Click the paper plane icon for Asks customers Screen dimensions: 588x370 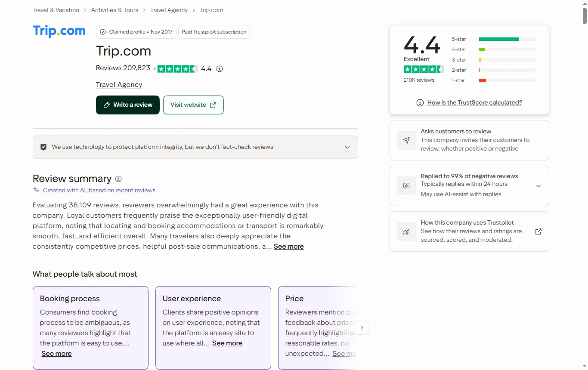pos(406,140)
